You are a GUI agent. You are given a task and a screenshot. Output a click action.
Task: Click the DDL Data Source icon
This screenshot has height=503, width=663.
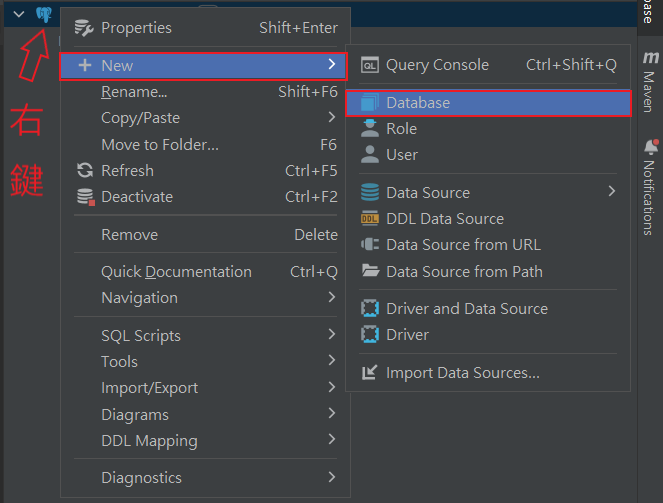tap(370, 219)
